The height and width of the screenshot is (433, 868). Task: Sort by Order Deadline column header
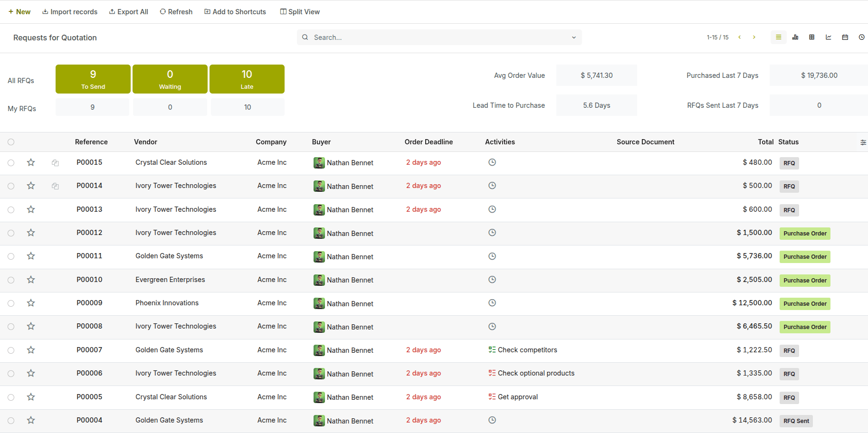428,142
